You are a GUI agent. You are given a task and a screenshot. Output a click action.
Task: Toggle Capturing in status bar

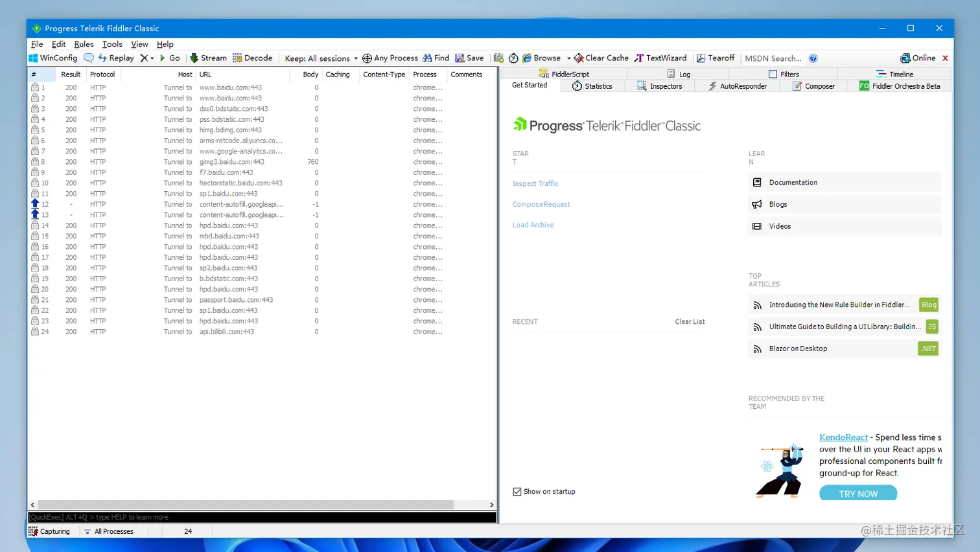pos(49,531)
